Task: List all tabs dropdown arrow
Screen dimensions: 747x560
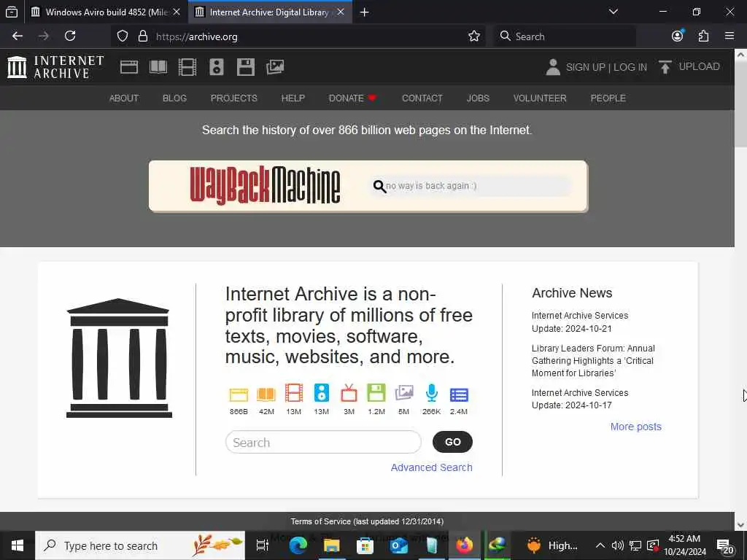Action: point(614,12)
